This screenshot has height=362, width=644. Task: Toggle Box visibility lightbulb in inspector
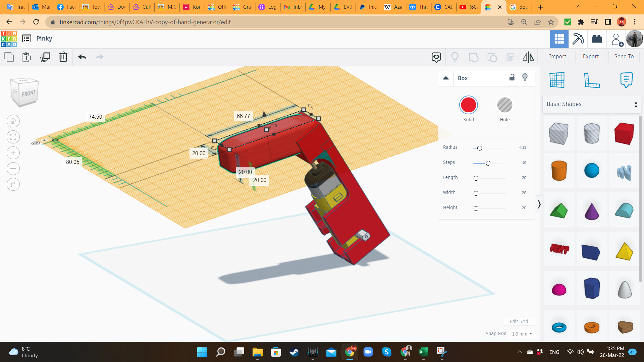tap(525, 77)
